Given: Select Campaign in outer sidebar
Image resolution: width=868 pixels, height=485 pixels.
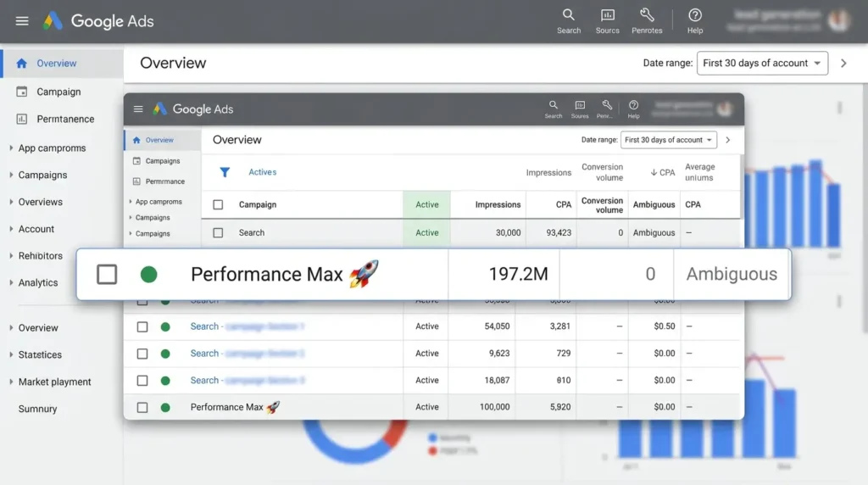Looking at the screenshot, I should point(58,92).
